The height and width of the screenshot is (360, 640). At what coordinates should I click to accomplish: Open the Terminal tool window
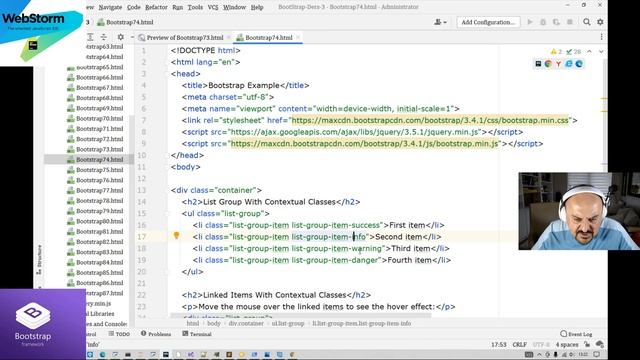pos(197,334)
